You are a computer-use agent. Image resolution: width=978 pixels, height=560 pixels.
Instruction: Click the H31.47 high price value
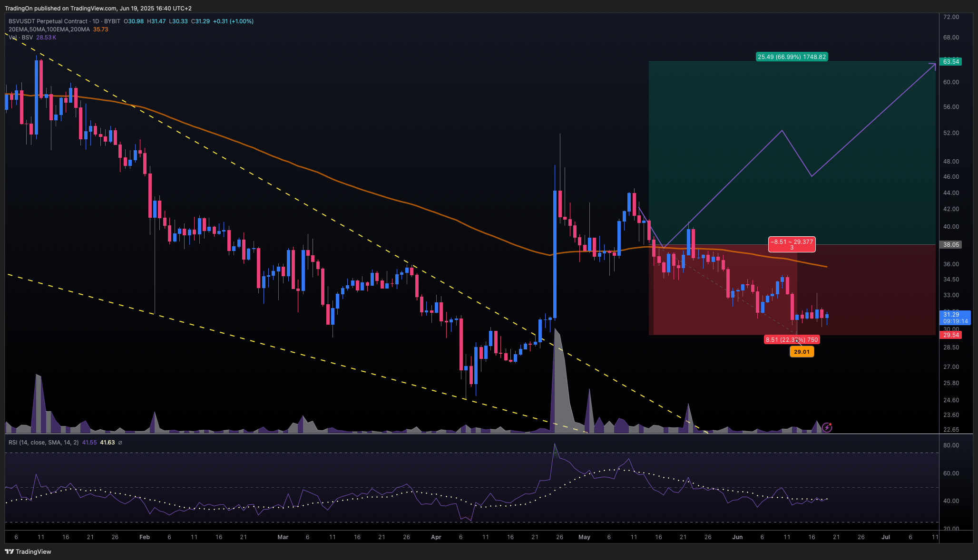[156, 21]
